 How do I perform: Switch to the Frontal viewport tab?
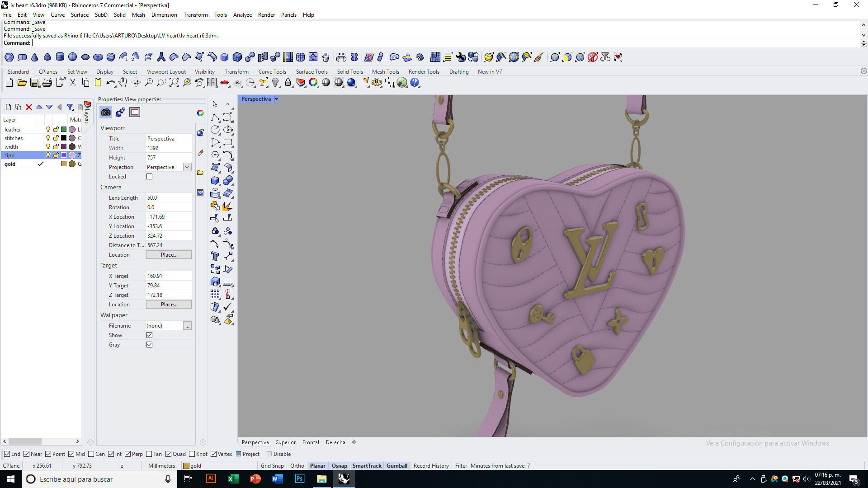pos(311,442)
